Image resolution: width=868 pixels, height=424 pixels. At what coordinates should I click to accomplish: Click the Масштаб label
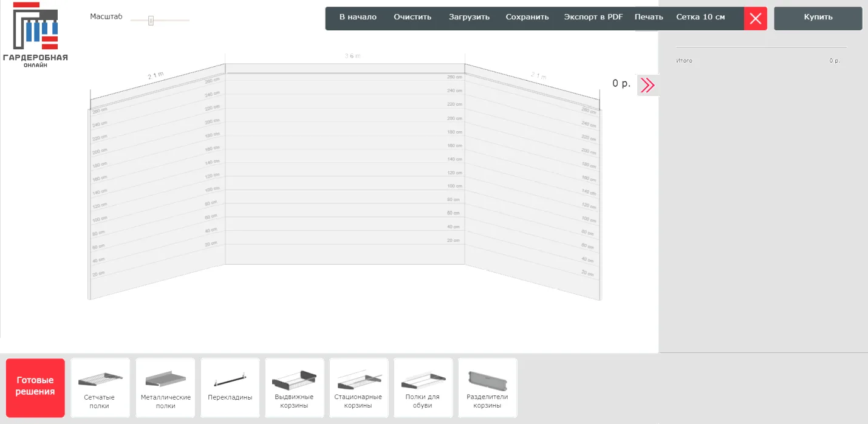point(106,16)
